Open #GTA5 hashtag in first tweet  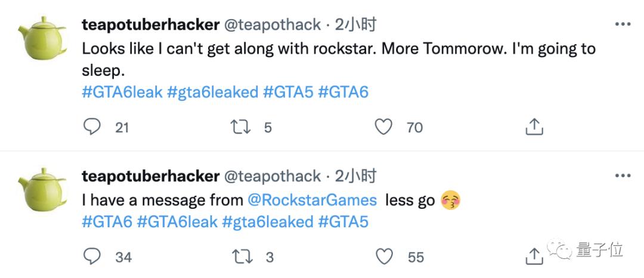coord(289,92)
